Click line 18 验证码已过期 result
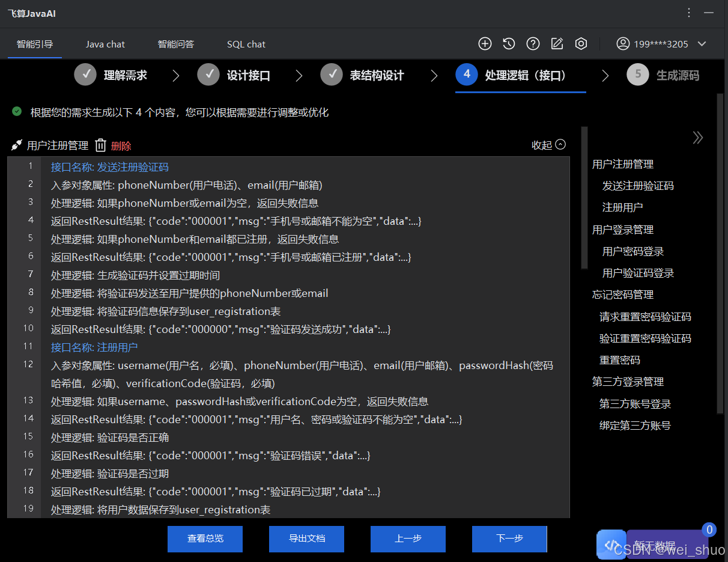The height and width of the screenshot is (562, 728). point(216,492)
